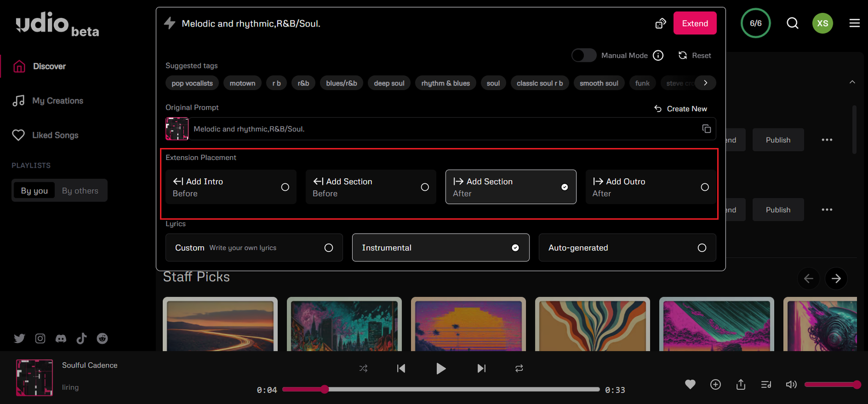Mute audio via speaker icon
This screenshot has width=868, height=404.
pos(791,384)
